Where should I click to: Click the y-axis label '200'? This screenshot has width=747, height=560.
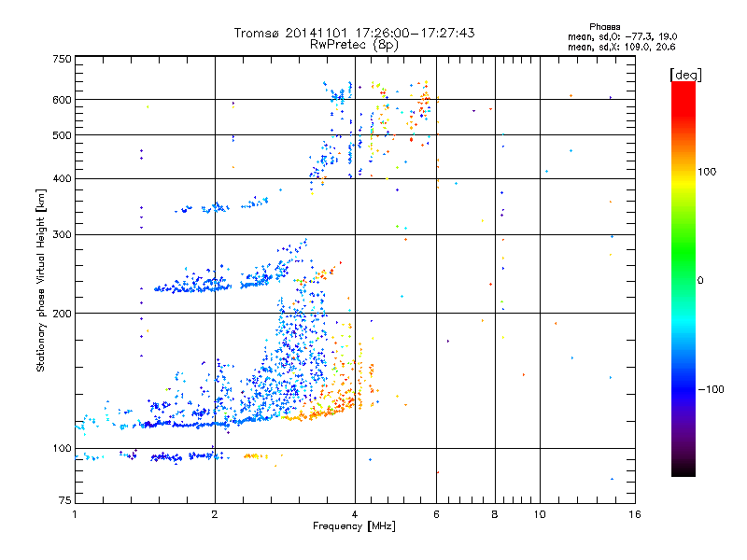(x=62, y=314)
